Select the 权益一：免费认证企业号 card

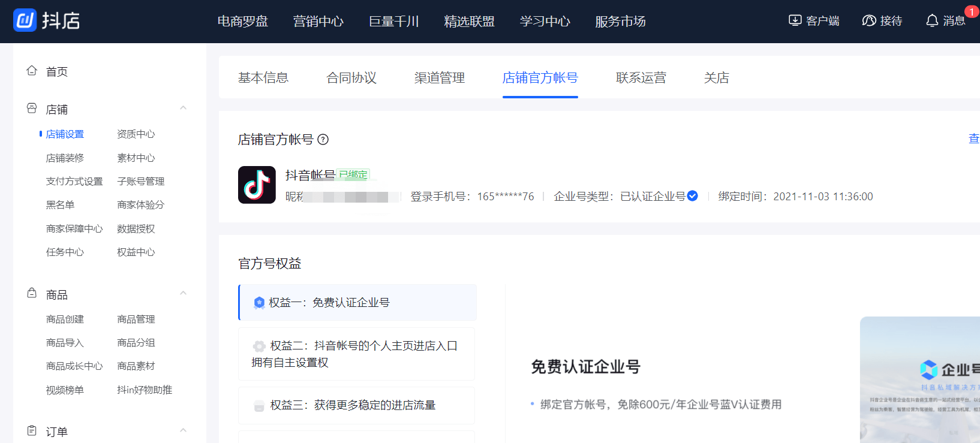click(x=357, y=303)
